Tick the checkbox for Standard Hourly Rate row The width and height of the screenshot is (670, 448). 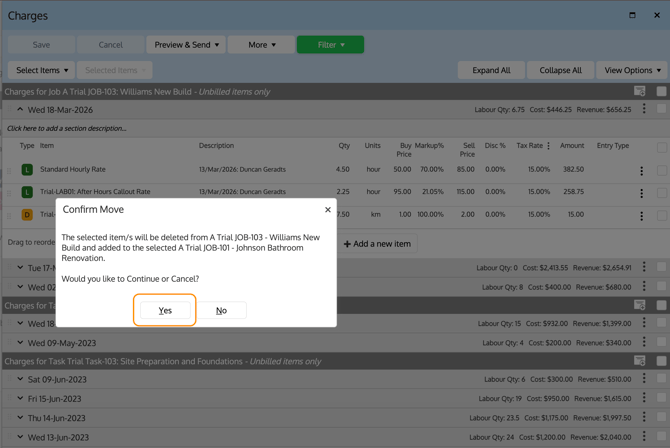point(661,170)
